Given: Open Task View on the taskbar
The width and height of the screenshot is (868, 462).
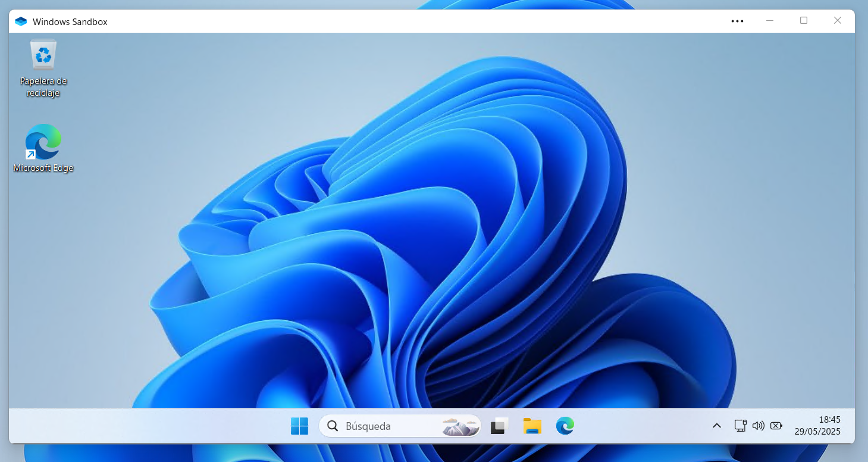Looking at the screenshot, I should click(499, 426).
